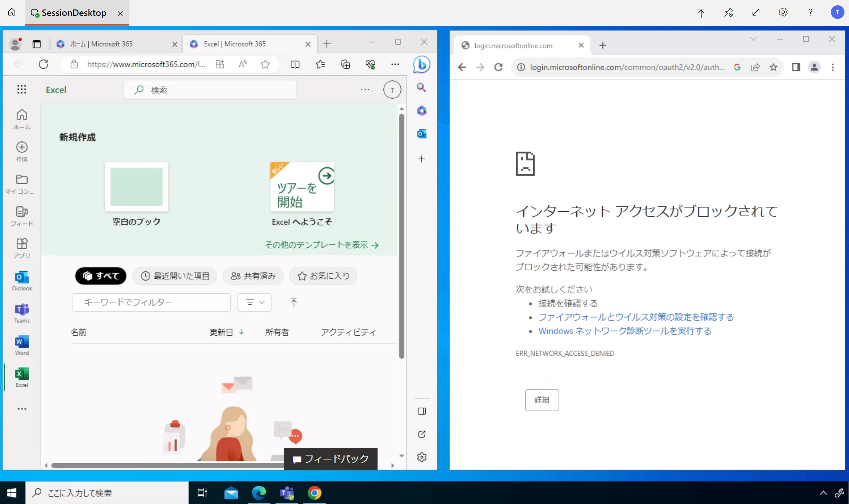Launch Teams from the Microsoft 365 sidebar
849x504 pixels.
coord(22,313)
